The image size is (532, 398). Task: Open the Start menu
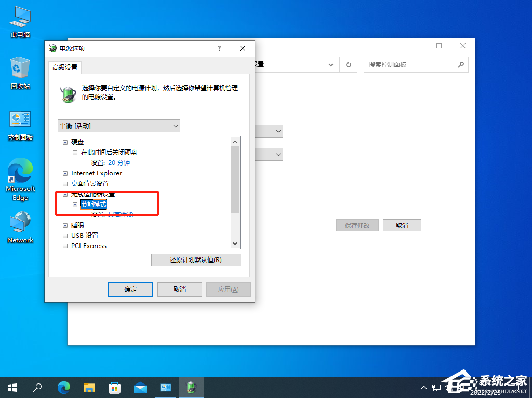[12, 387]
